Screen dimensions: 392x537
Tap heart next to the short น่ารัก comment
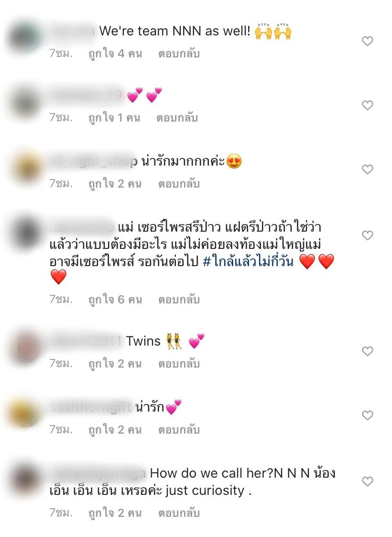(367, 415)
